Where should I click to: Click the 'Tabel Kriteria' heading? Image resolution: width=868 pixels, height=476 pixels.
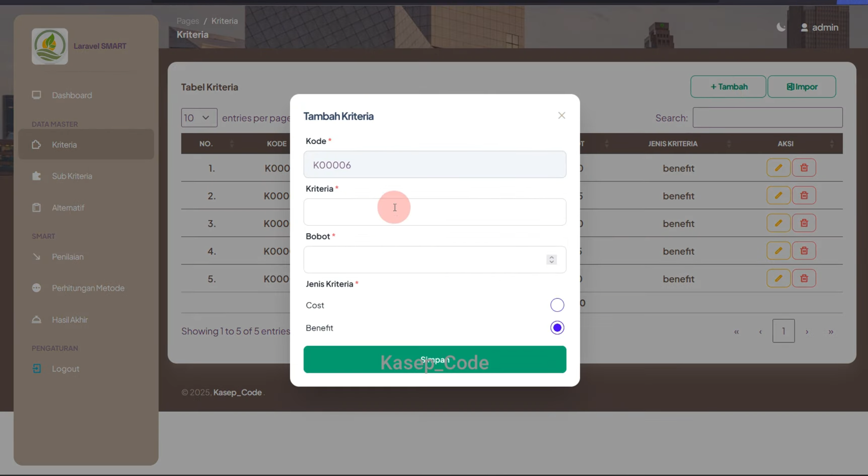click(210, 87)
